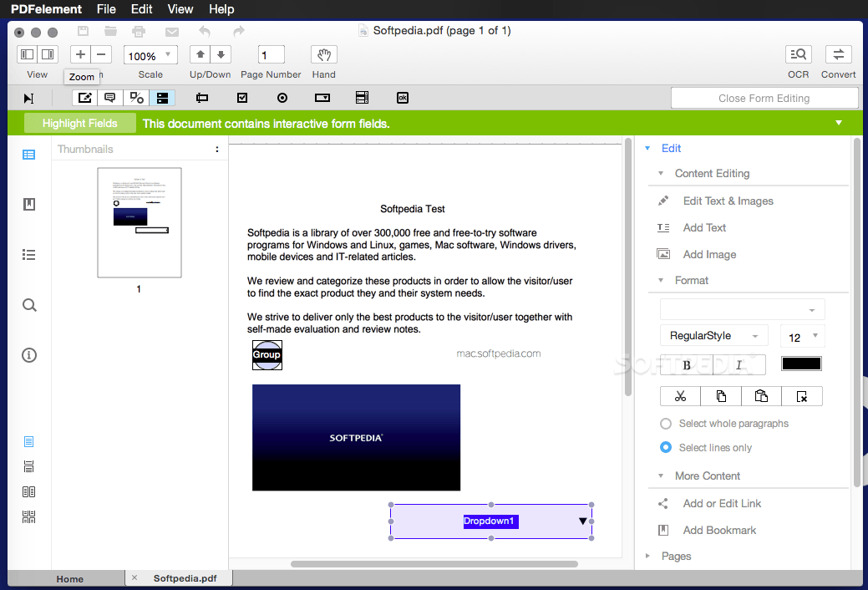
Task: Click Close Form Editing button
Action: (x=764, y=98)
